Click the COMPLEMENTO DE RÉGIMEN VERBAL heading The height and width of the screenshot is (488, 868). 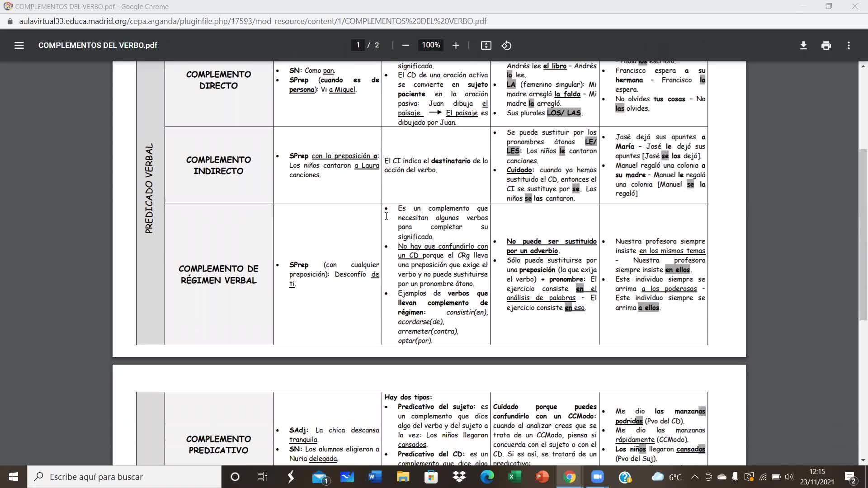tap(218, 274)
